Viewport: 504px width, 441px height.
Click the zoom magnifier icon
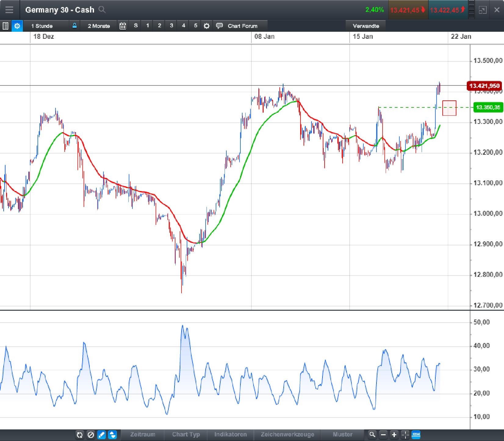pyautogui.click(x=372, y=435)
